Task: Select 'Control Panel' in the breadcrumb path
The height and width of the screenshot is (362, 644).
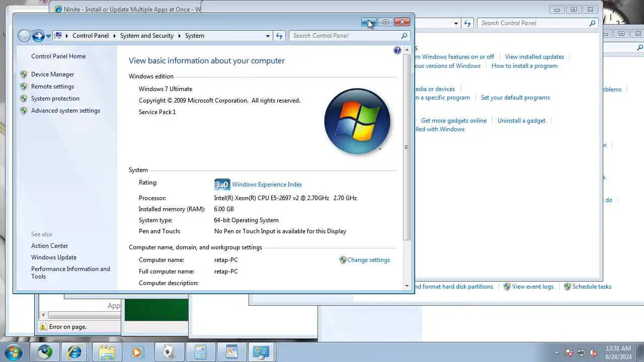Action: (91, 36)
